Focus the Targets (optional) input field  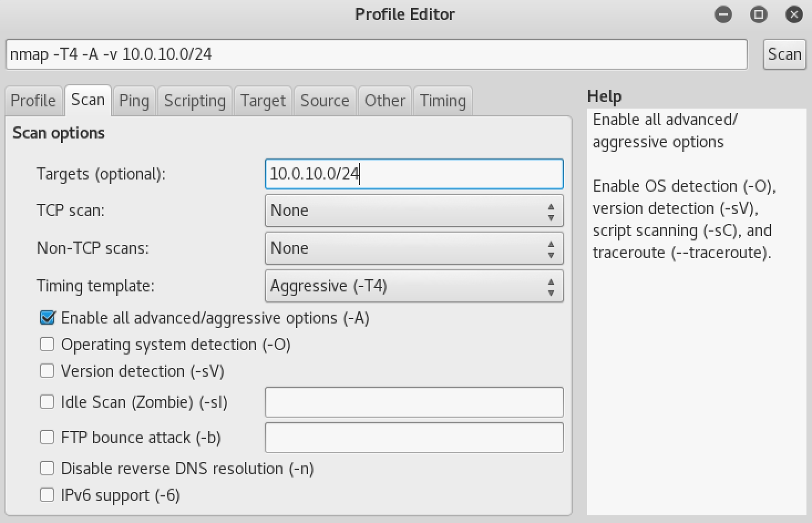414,174
